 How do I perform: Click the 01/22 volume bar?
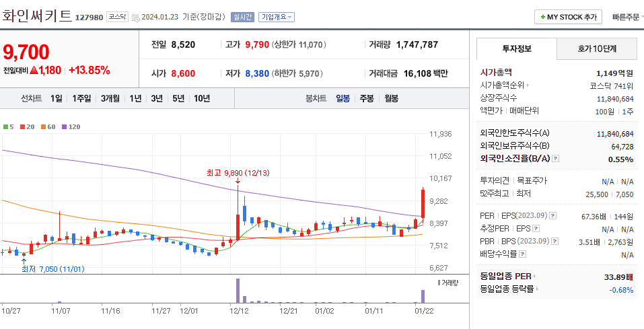[423, 297]
